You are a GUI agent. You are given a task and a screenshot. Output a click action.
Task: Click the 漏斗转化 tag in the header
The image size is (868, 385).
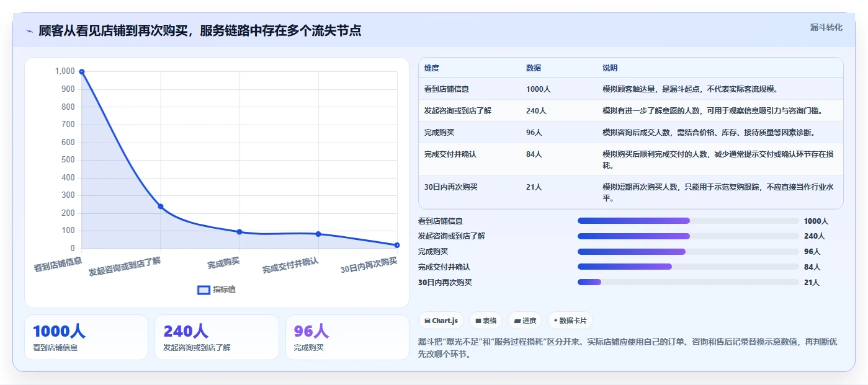click(x=826, y=27)
